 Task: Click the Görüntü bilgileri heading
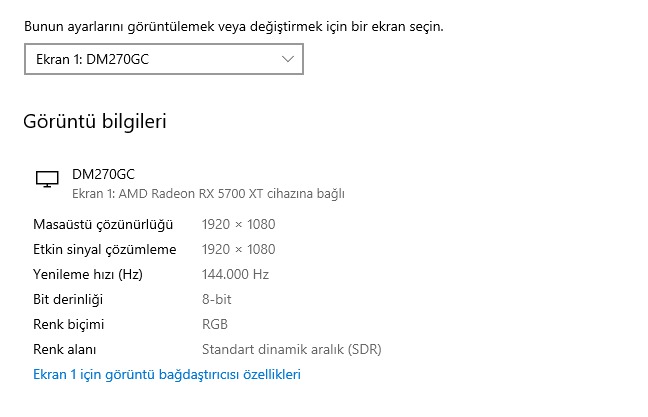[x=95, y=122]
